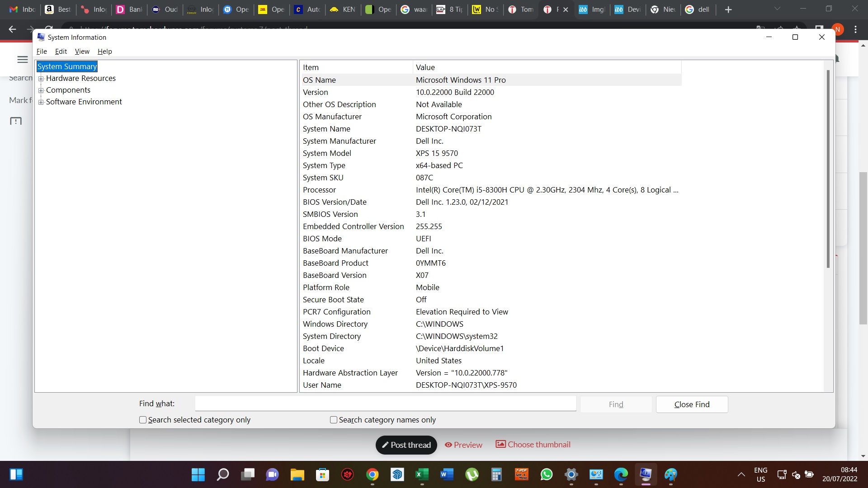868x488 pixels.
Task: Toggle 'Search category names only' checkbox
Action: coord(334,420)
